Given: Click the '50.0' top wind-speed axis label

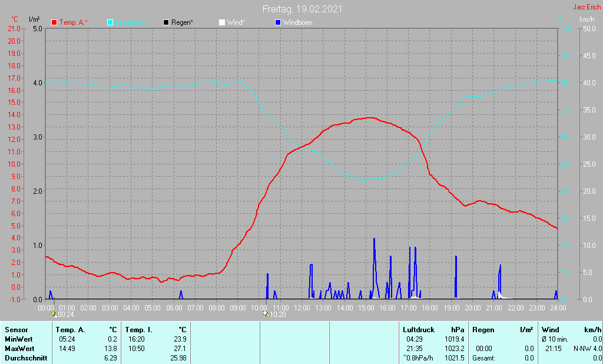Looking at the screenshot, I should (589, 29).
